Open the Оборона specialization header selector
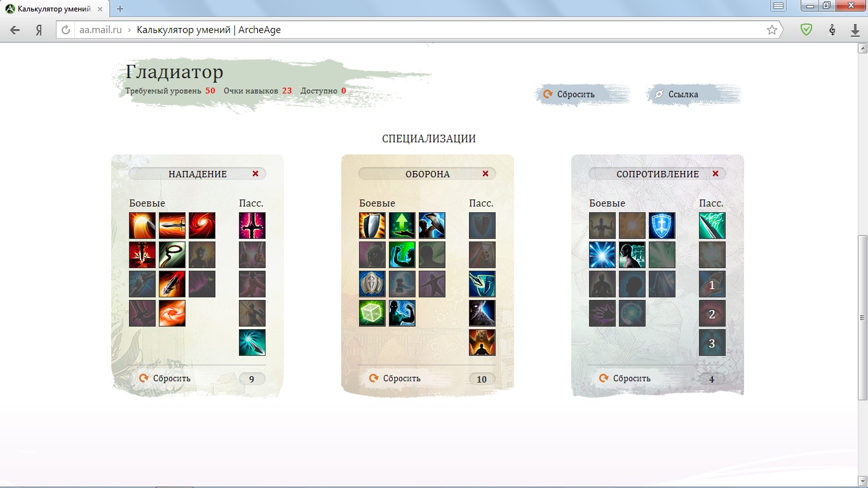The height and width of the screenshot is (488, 868). tap(428, 173)
